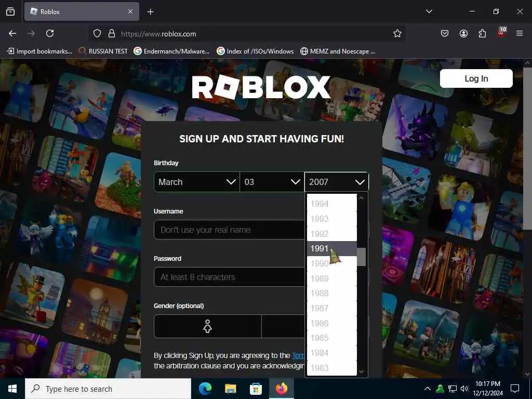
Task: Open the Terms link
Action: click(x=299, y=355)
